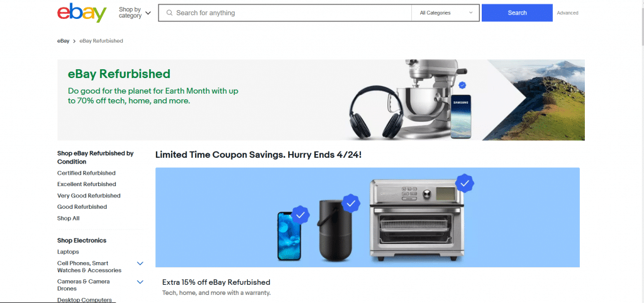Open the Advanced search link
The image size is (644, 303).
567,13
